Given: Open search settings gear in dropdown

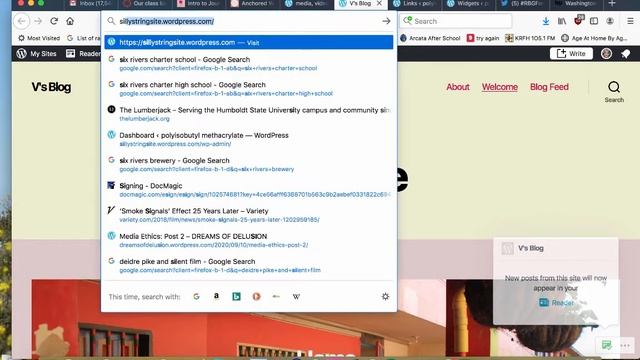Looking at the screenshot, I should tap(385, 297).
